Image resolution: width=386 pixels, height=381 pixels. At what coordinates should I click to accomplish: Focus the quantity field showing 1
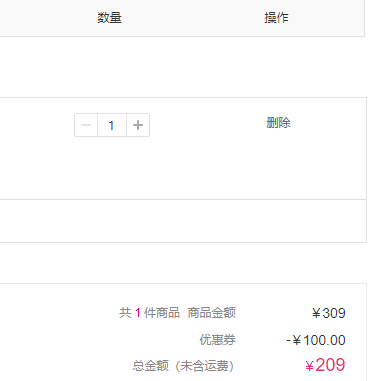(112, 125)
